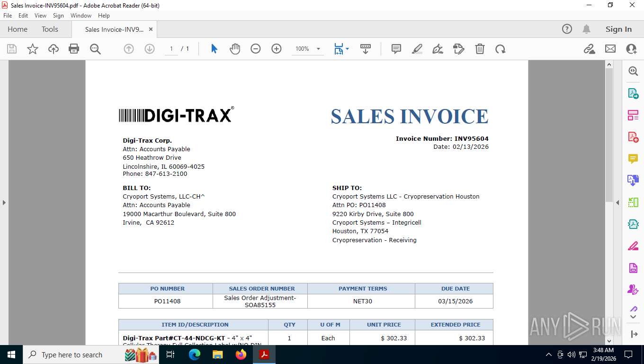Switch to the Home tab

[18, 29]
